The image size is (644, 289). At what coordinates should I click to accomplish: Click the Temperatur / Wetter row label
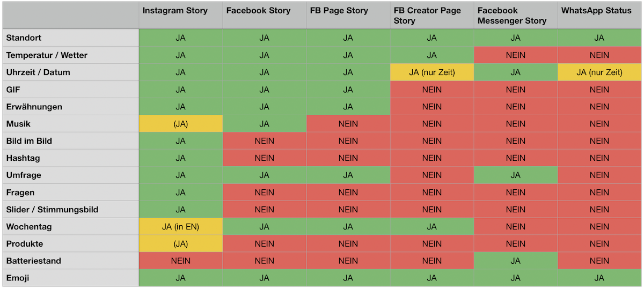point(71,55)
